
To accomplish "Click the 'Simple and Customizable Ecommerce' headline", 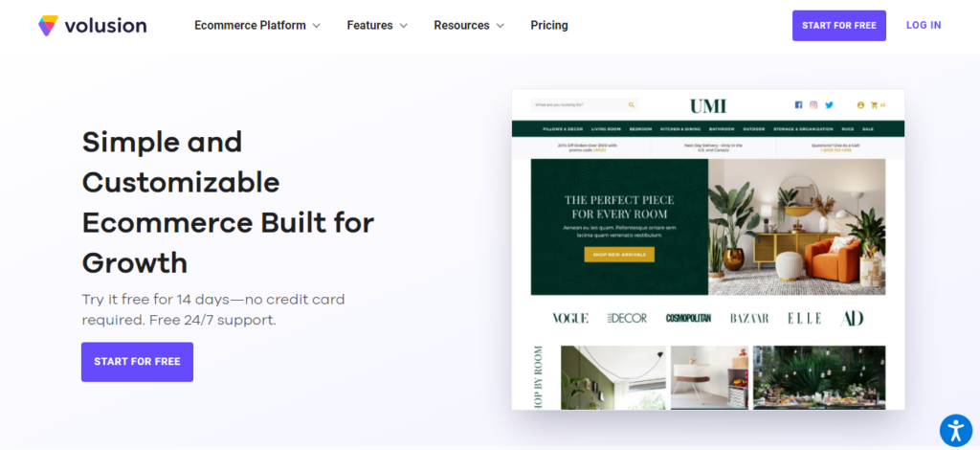I will pos(228,203).
